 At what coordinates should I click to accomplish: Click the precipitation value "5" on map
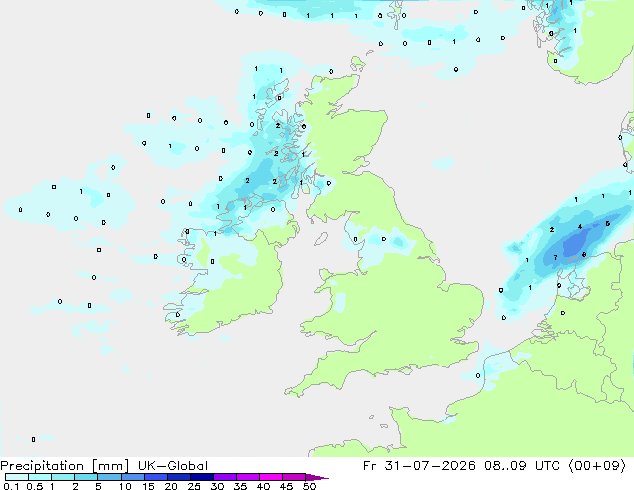tap(607, 224)
